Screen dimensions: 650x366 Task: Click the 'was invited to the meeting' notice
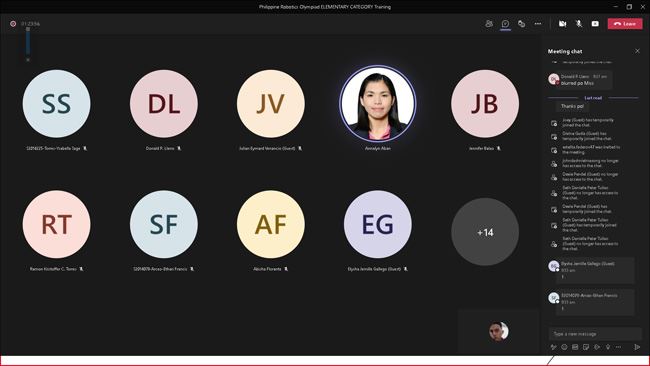[591, 150]
